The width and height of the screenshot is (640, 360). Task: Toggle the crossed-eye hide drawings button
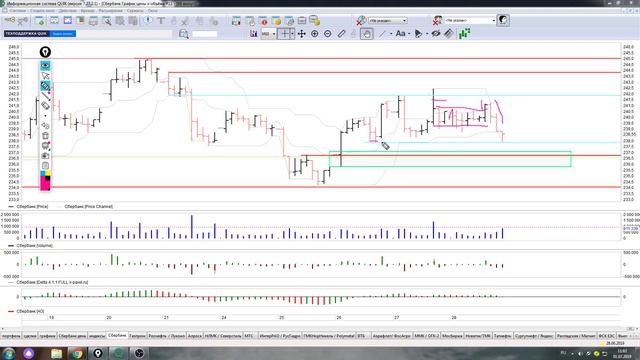coord(436,34)
